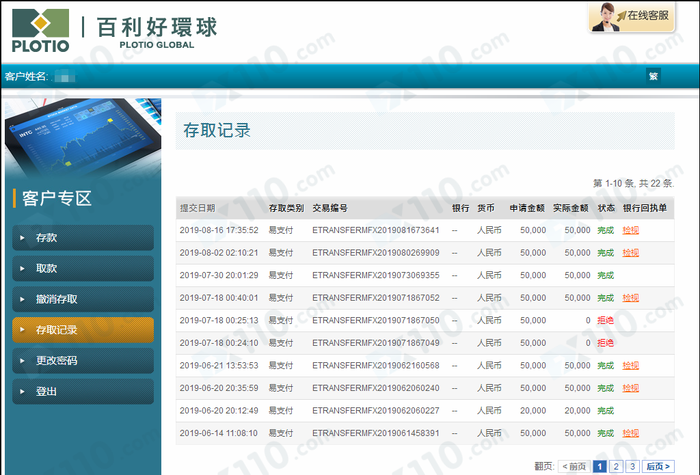Go to page 2 of records
Viewport: 700px width, 475px height.
616,466
